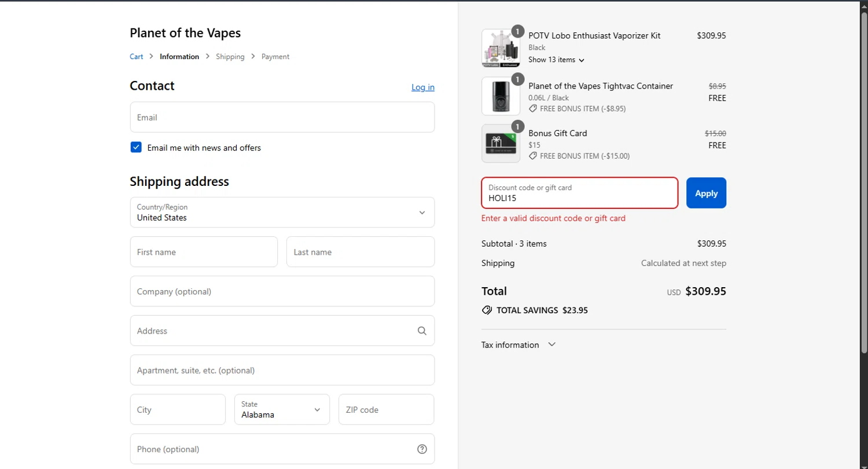
Task: Click the Bonus Gift Card discount tag icon
Action: (x=533, y=156)
